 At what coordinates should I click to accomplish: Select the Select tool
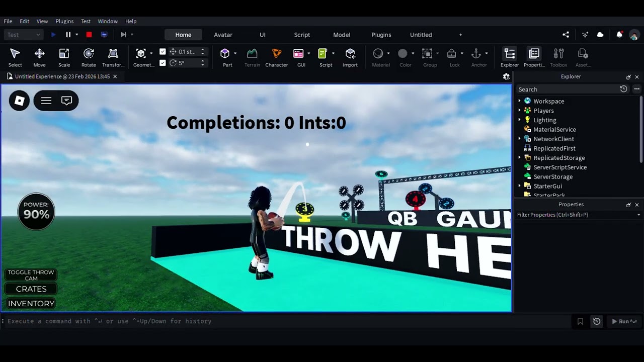click(15, 57)
